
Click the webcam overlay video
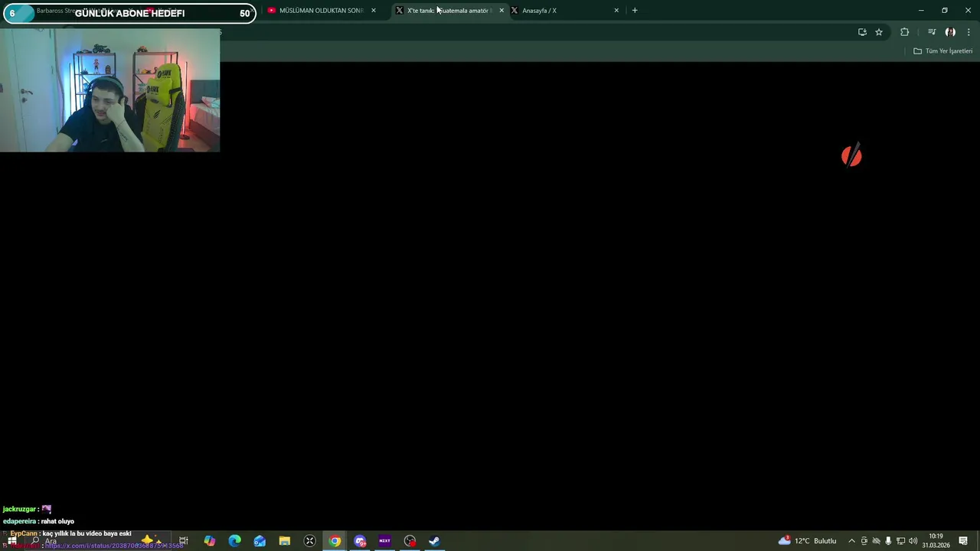[110, 90]
